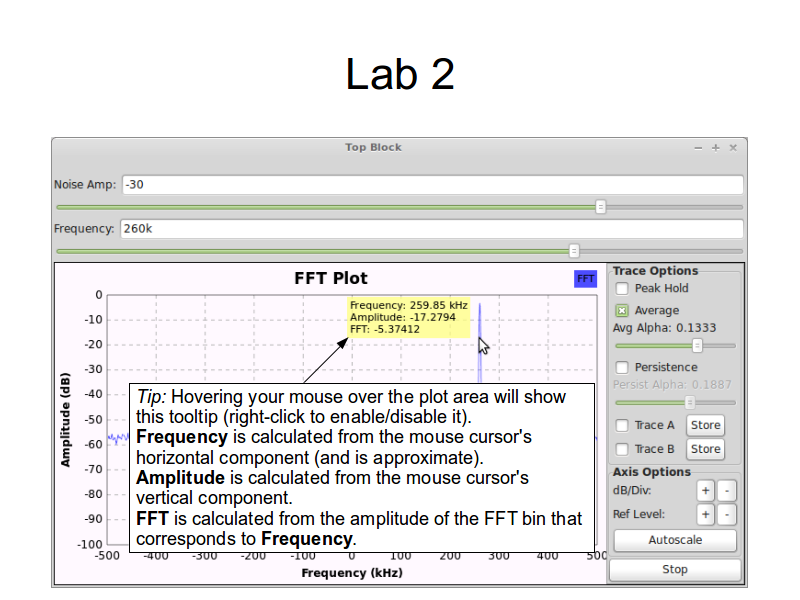
Task: Click the Avg Alpha slider handle
Action: point(698,345)
